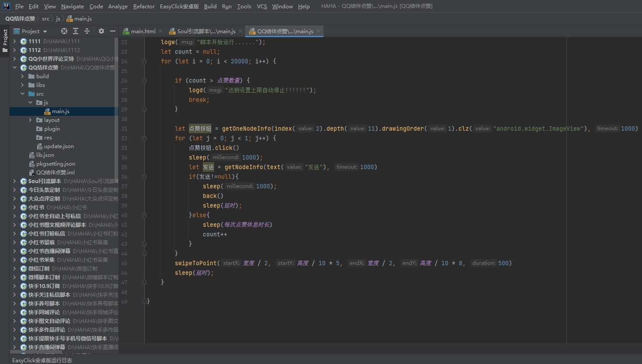Click the IntelliJ app logo icon
642x364 pixels.
[x=6, y=6]
